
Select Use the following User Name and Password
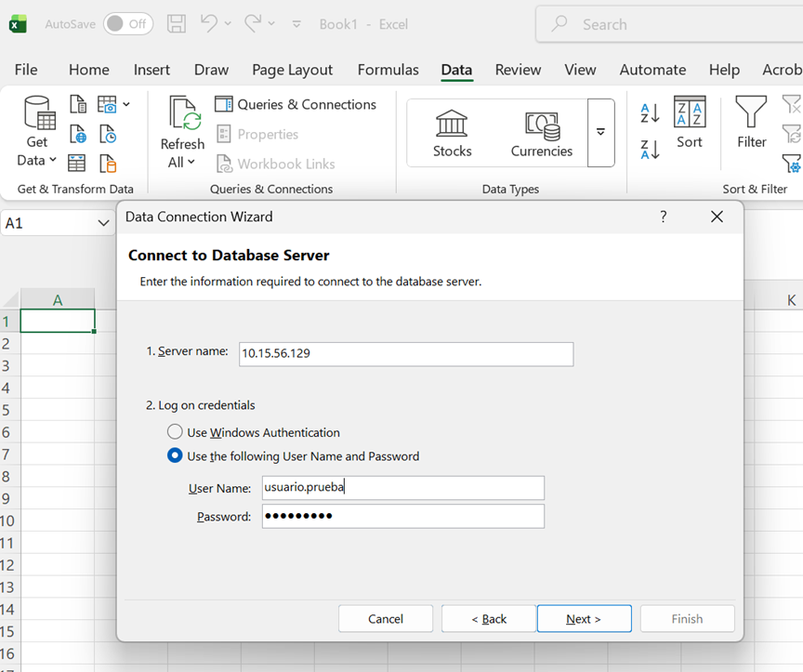[x=175, y=456]
